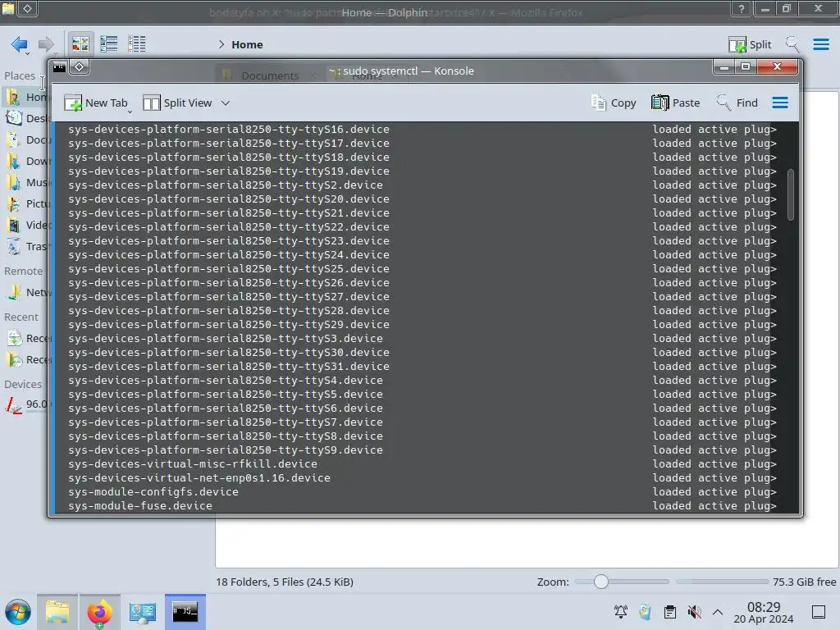The height and width of the screenshot is (630, 840).
Task: Click the Dolphin zoom slider handle
Action: click(x=601, y=582)
